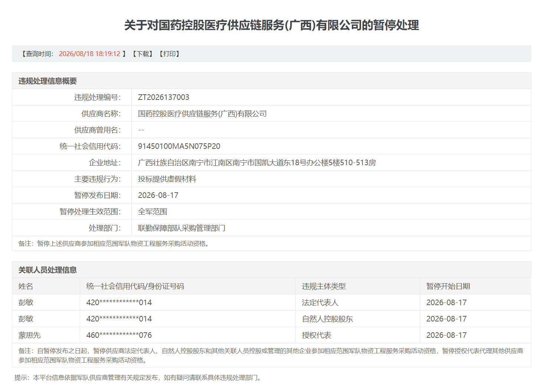The height and width of the screenshot is (392, 544).
Task: Select the start date in the 自然人控股股东 row
Action: pyautogui.click(x=446, y=319)
